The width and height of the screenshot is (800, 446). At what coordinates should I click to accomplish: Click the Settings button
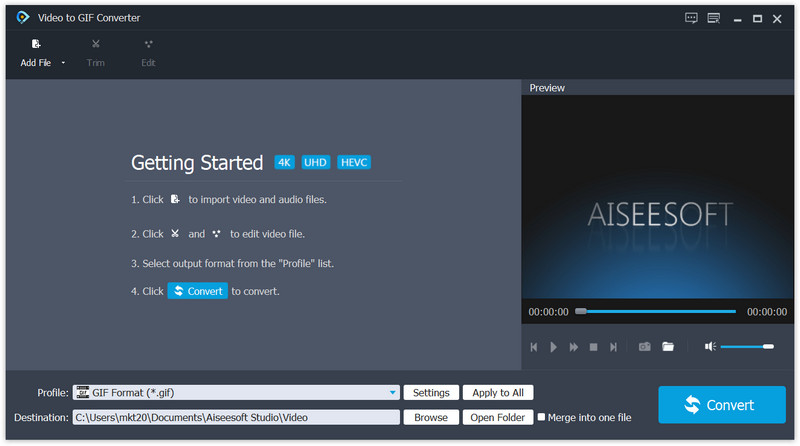point(431,393)
